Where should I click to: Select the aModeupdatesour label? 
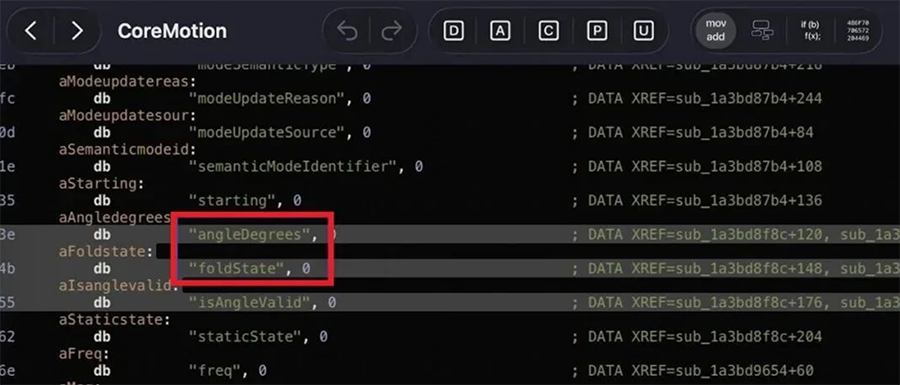coord(124,116)
